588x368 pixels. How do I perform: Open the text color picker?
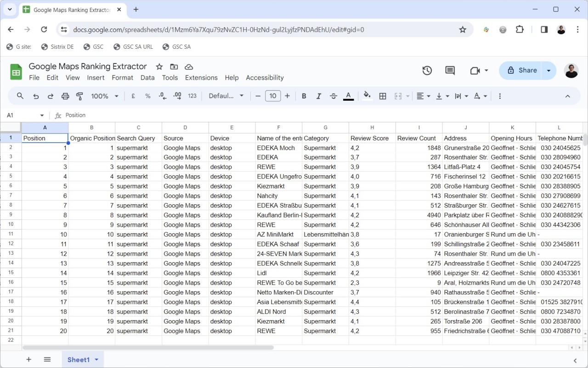click(x=348, y=96)
